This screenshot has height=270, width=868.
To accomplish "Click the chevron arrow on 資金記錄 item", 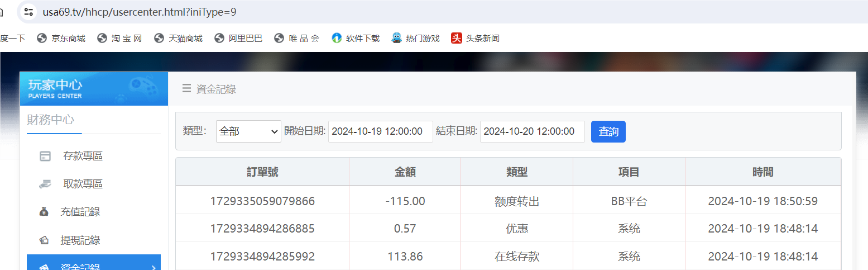I will [154, 267].
